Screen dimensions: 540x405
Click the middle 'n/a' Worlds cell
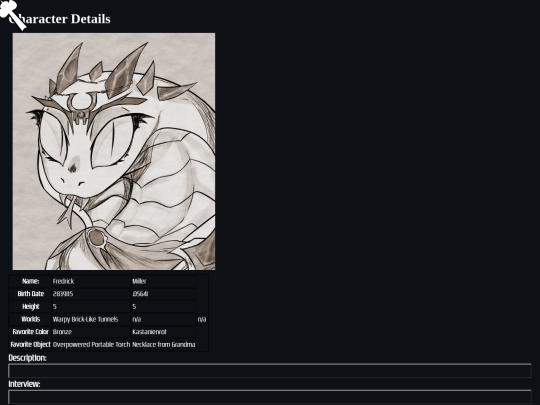point(163,319)
